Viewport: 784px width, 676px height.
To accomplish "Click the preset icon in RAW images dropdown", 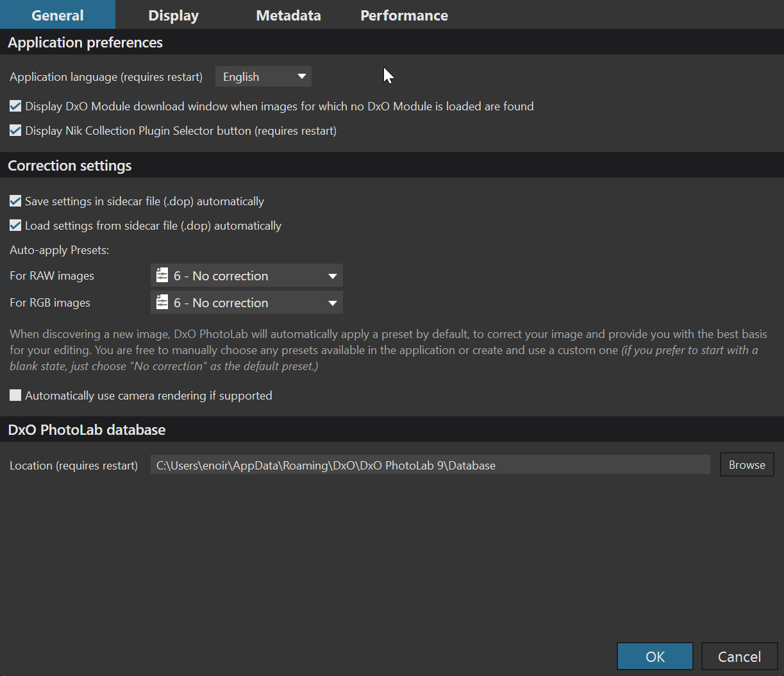I will [162, 276].
